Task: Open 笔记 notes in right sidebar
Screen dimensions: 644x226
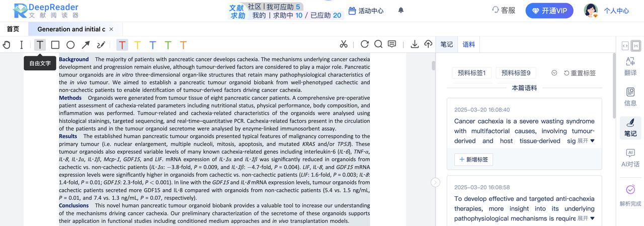Action: click(630, 127)
